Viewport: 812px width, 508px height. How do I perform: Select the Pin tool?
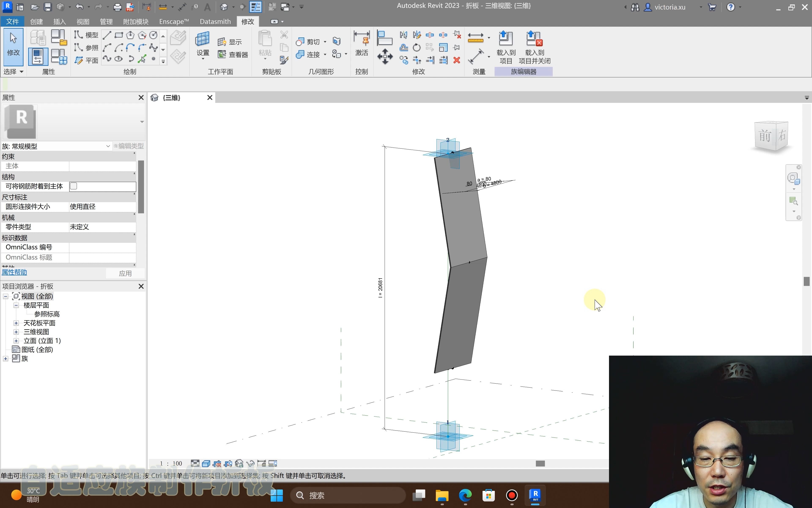[x=457, y=47]
